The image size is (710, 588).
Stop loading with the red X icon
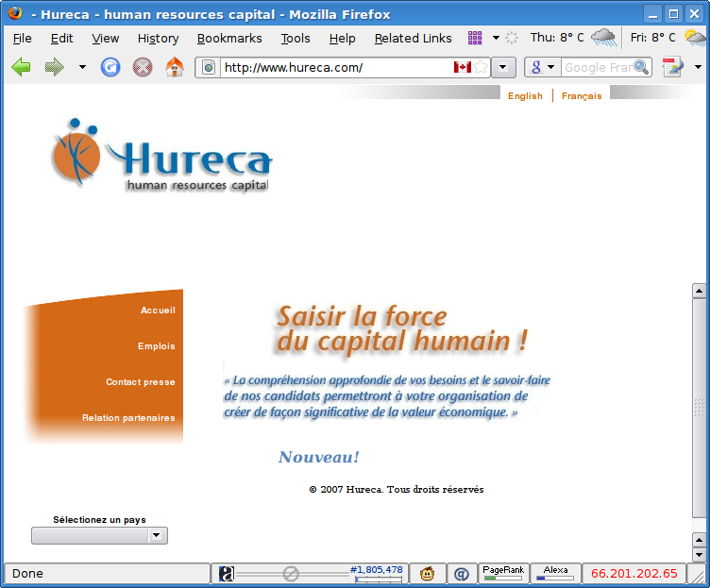[x=143, y=67]
